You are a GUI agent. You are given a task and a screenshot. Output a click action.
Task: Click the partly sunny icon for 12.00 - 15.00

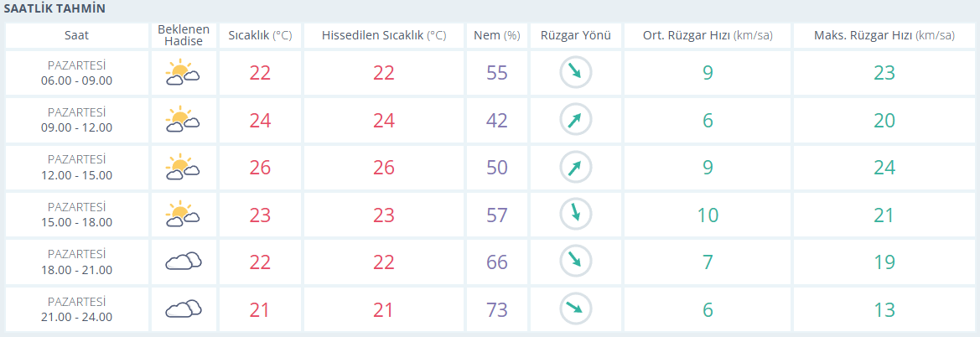click(x=183, y=167)
